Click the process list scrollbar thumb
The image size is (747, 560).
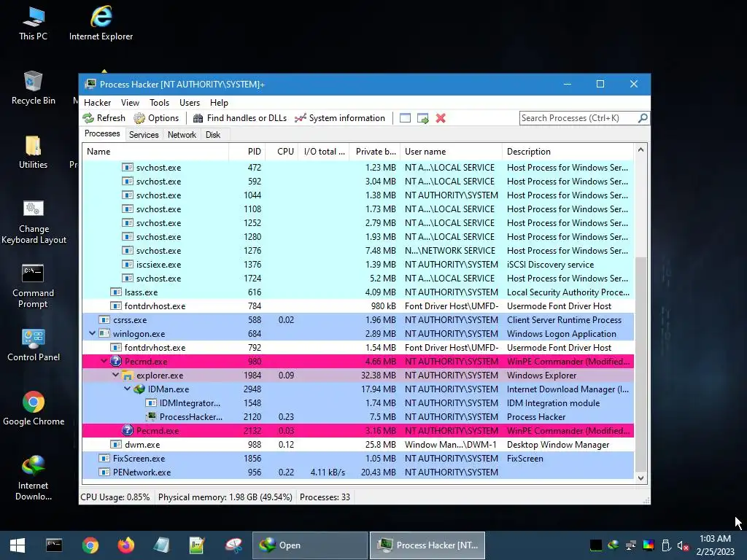(x=640, y=363)
